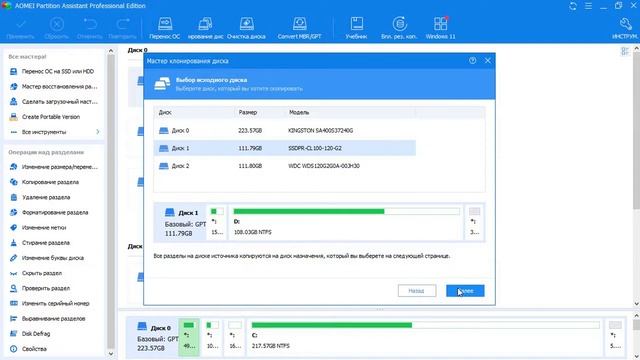Open the Инструм. tools wrench icon
The width and height of the screenshot is (640, 360).
click(x=625, y=28)
